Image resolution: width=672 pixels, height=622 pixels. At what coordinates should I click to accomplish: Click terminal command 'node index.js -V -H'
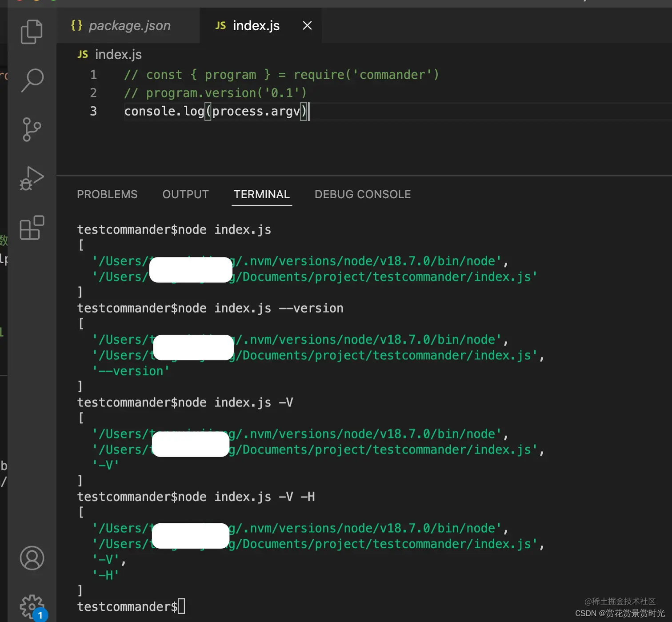(246, 497)
